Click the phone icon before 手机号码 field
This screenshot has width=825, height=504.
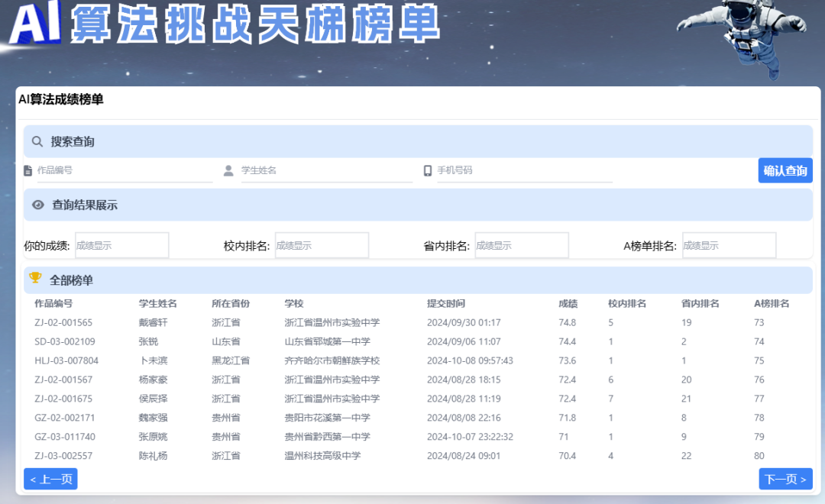tap(428, 170)
